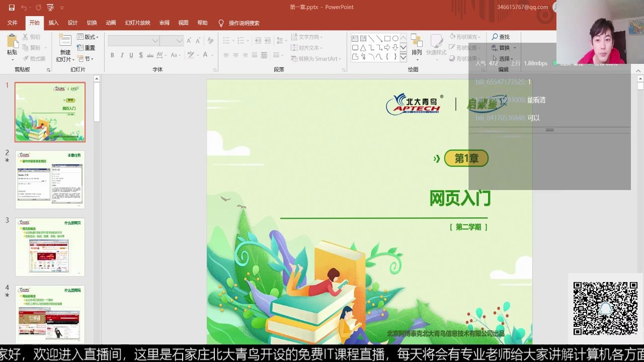The width and height of the screenshot is (644, 362).
Task: Open the 版式 layout dropdown
Action: [x=88, y=37]
